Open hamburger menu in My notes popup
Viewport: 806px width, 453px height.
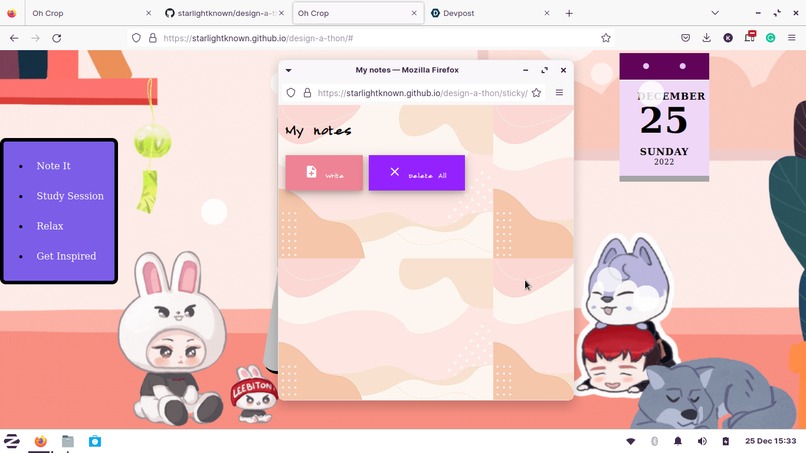[x=559, y=93]
